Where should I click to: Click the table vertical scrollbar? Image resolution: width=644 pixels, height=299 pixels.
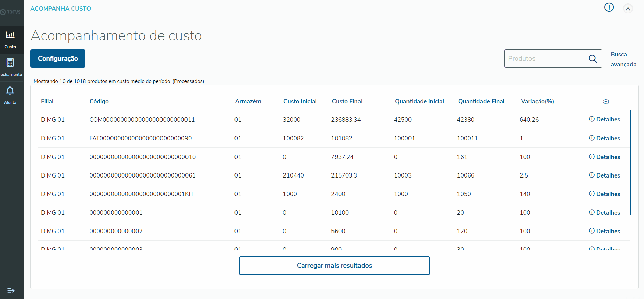pos(630,162)
